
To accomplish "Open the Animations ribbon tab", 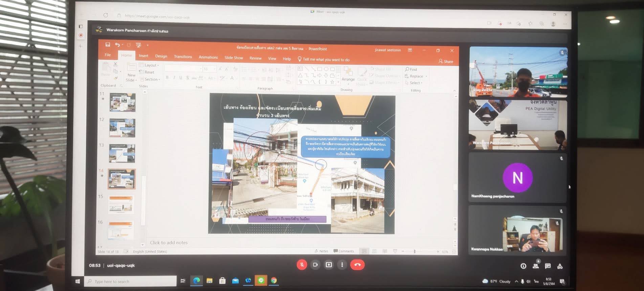I will (208, 57).
